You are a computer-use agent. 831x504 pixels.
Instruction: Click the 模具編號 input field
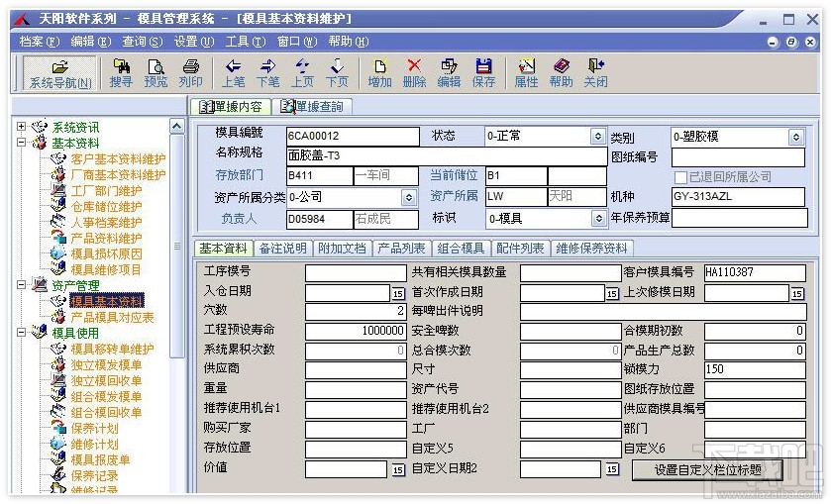[x=353, y=136]
